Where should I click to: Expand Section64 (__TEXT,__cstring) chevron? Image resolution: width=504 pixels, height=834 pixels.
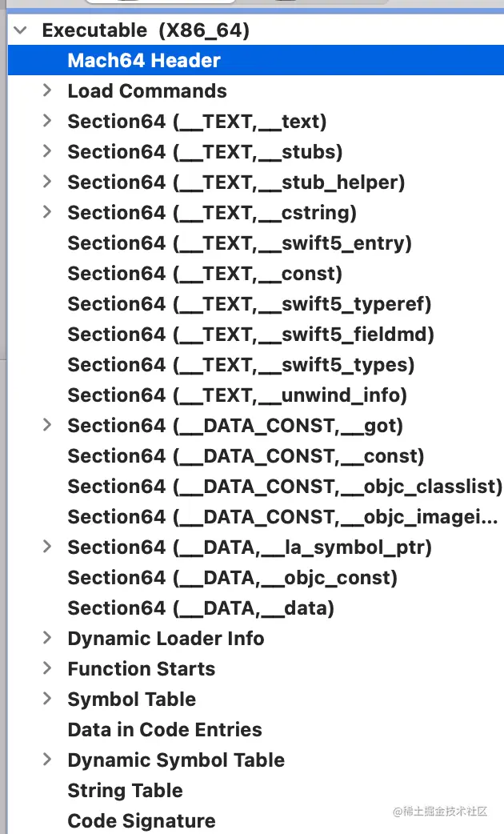[47, 212]
